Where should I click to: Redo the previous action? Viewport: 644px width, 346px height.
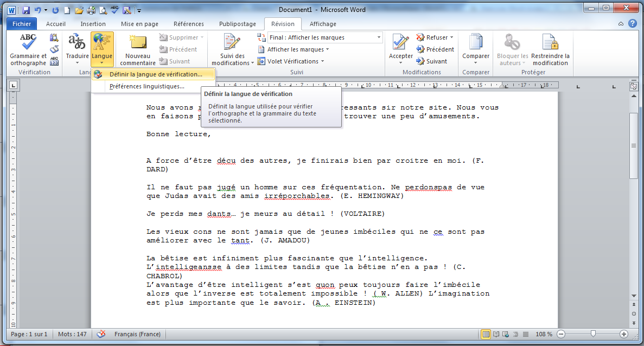coord(55,10)
